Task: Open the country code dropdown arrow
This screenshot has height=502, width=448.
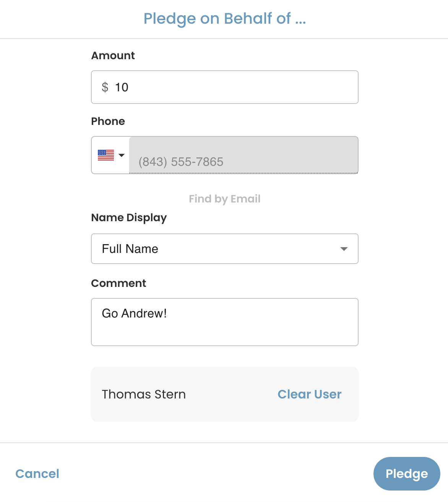Action: (x=122, y=155)
